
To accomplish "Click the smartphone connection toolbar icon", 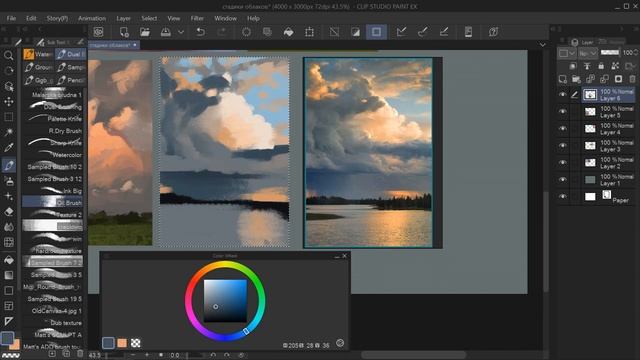I will (468, 32).
